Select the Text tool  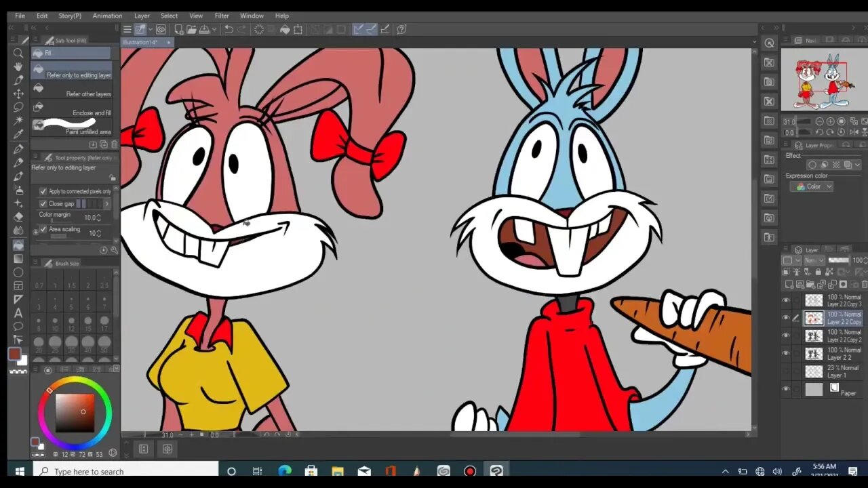pyautogui.click(x=18, y=313)
